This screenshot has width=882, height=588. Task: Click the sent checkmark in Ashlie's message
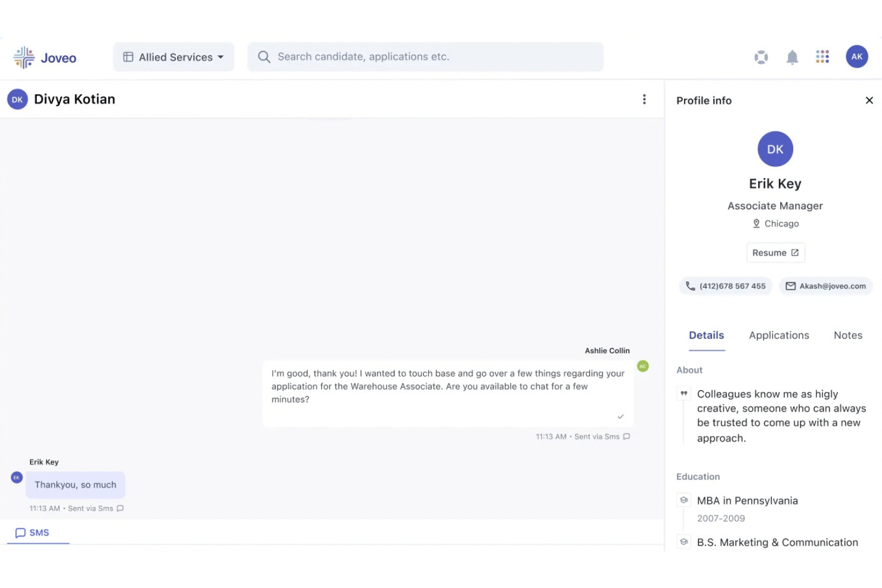(x=620, y=416)
